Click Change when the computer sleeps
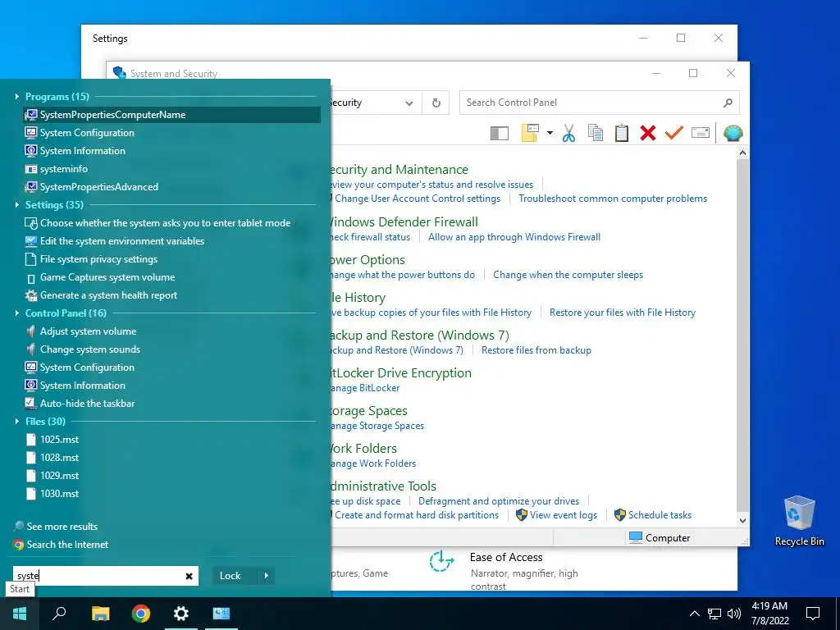This screenshot has width=840, height=630. coord(568,274)
